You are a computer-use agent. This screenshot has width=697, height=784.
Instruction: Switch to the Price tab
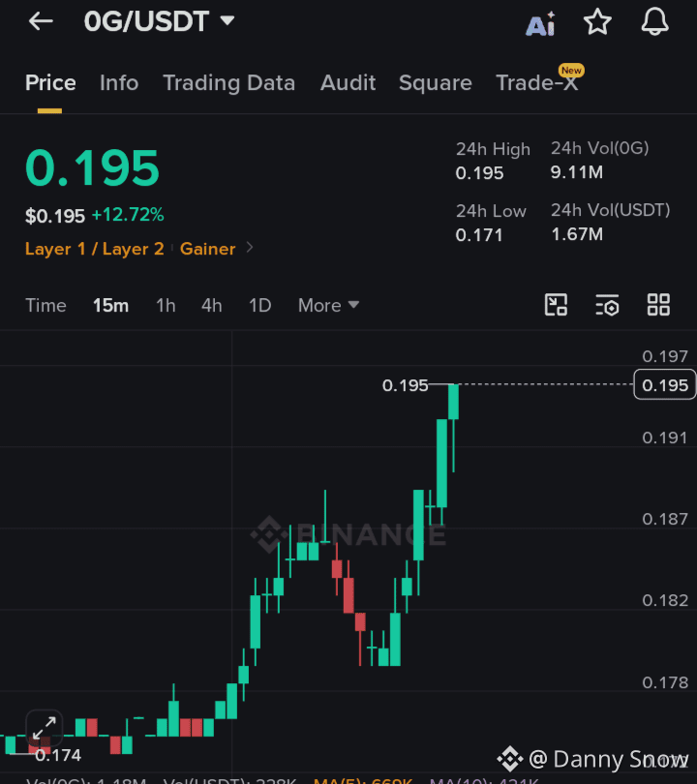[x=50, y=82]
